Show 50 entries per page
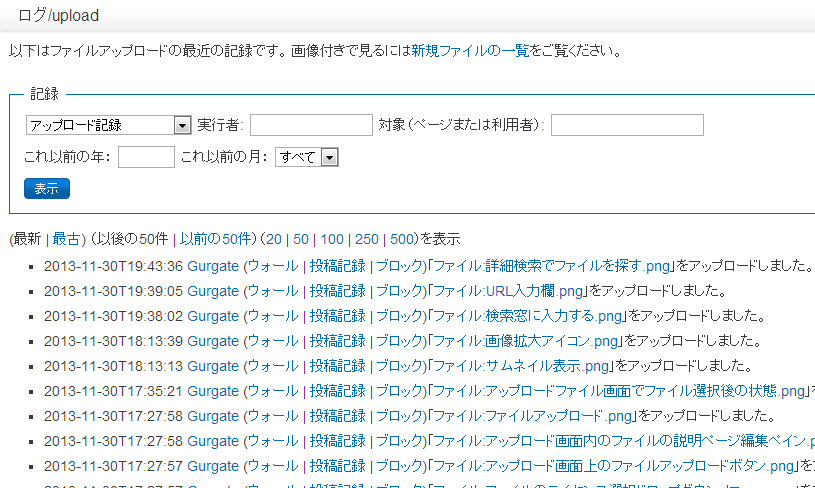This screenshot has width=815, height=488. [x=301, y=239]
